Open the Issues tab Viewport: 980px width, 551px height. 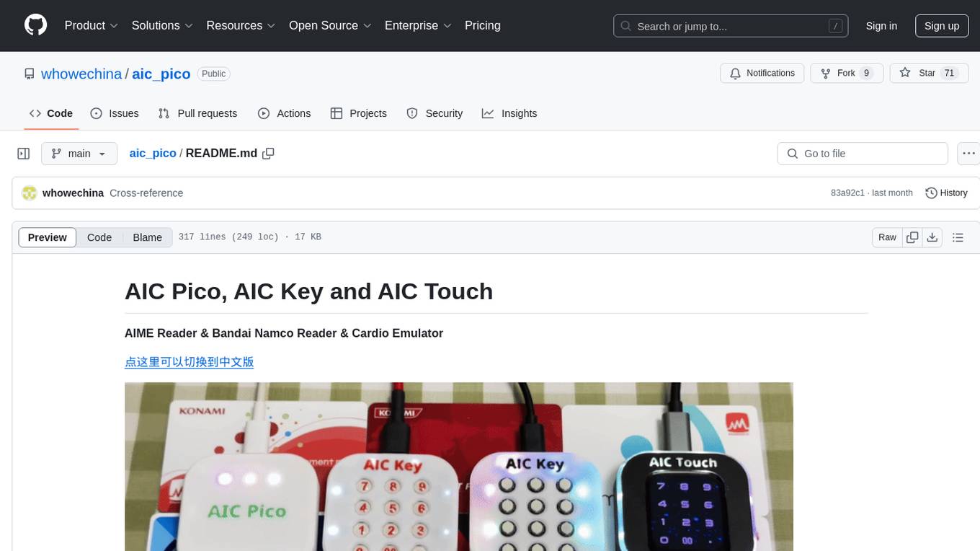click(115, 113)
